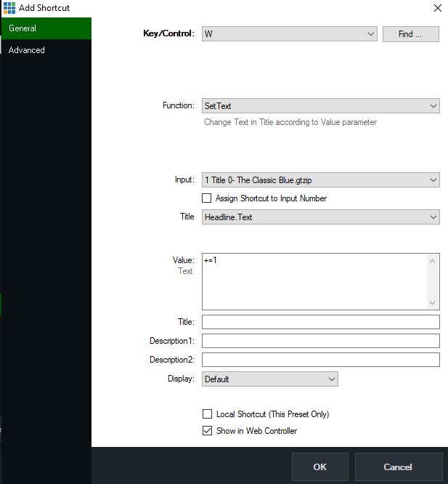Click the Description1 text field
The width and height of the screenshot is (448, 484).
tap(320, 342)
